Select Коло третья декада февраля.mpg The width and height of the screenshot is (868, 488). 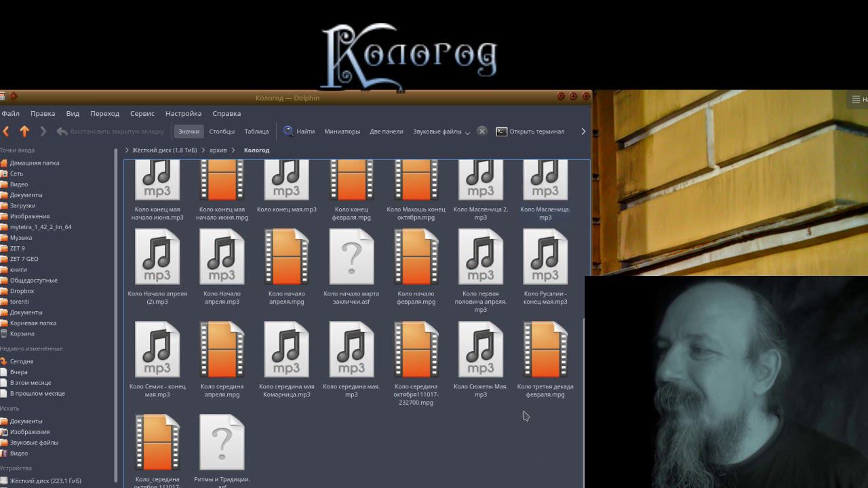[545, 360]
